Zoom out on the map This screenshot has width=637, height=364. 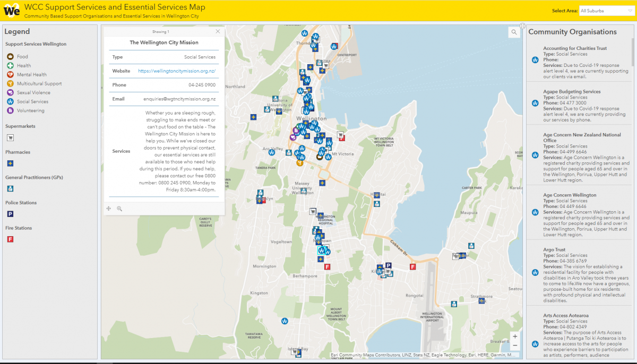click(515, 345)
